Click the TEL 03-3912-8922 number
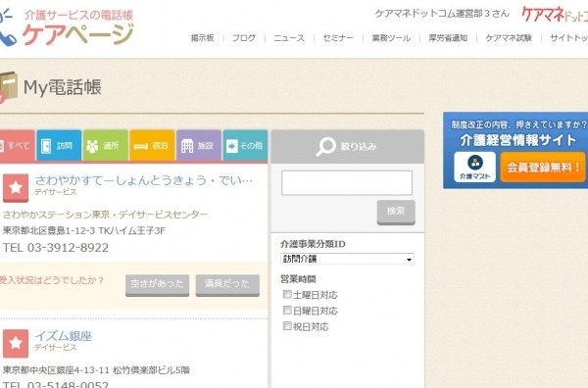 tap(56, 248)
